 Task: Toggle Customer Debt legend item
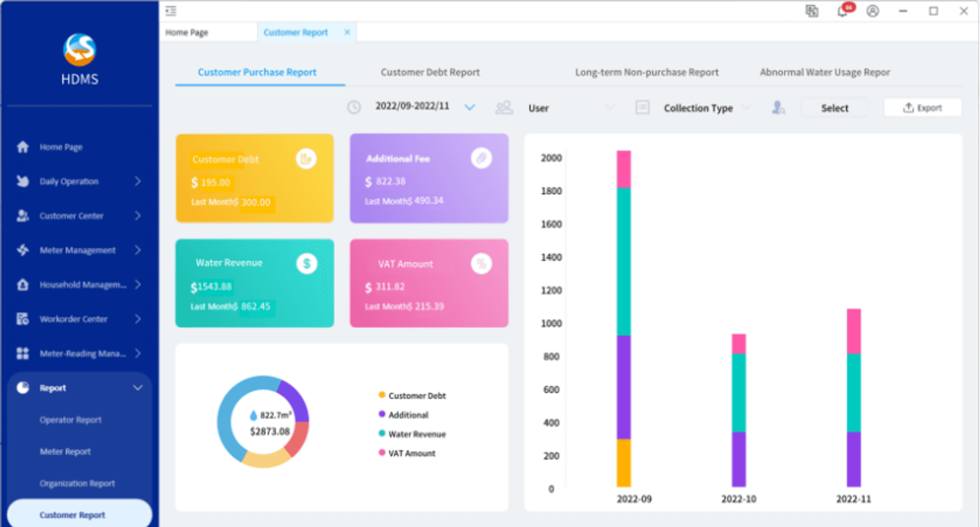pyautogui.click(x=412, y=396)
